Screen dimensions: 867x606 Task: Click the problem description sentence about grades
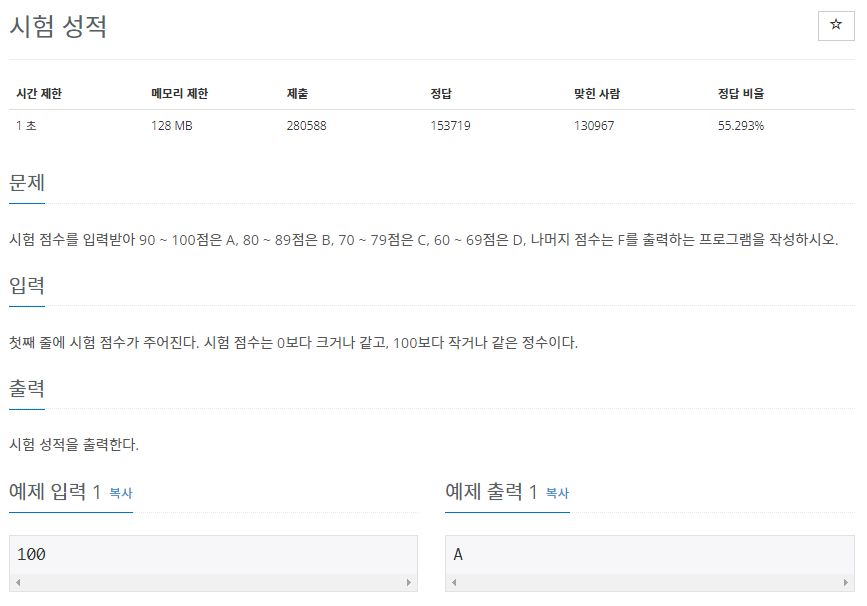point(424,240)
